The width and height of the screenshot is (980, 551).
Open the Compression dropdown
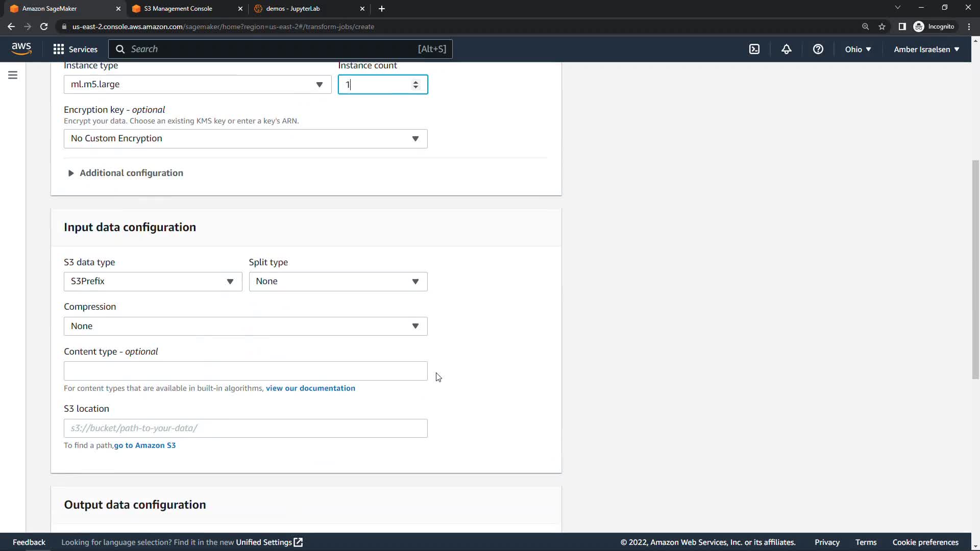[245, 326]
